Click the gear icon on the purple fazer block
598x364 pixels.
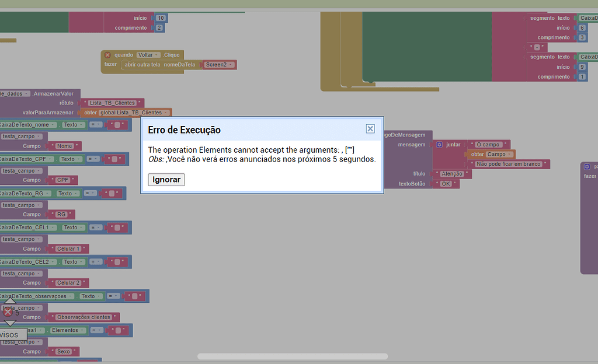(586, 167)
